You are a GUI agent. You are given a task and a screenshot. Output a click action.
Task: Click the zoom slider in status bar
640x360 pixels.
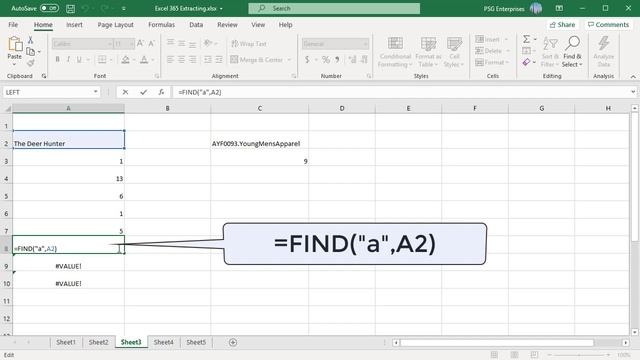click(x=579, y=355)
